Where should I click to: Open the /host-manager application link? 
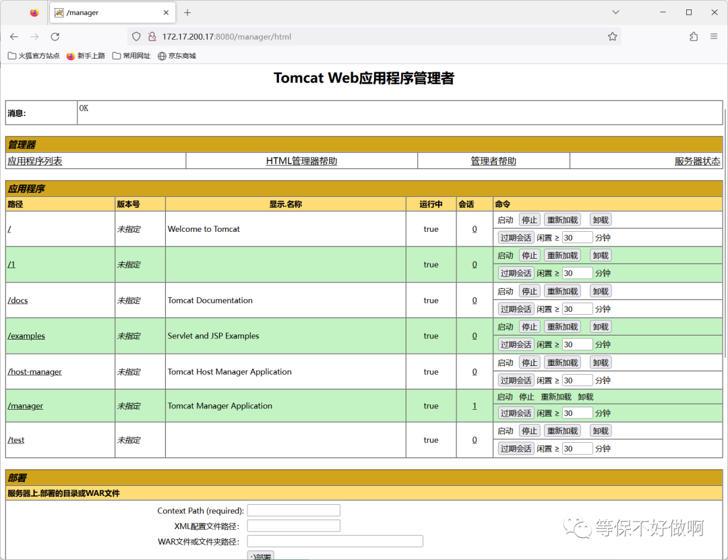click(35, 371)
